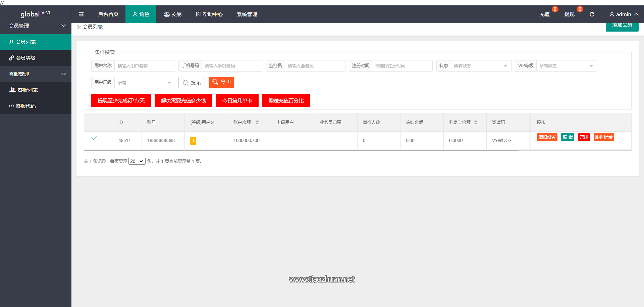The height and width of the screenshot is (307, 644).
Task: Change page size in the 20 selector
Action: click(137, 161)
